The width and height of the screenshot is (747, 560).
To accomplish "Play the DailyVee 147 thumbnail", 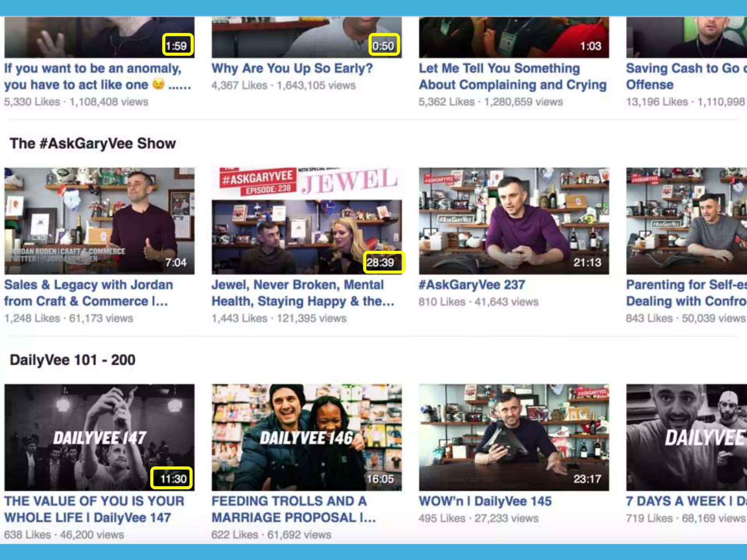I will coord(99,437).
